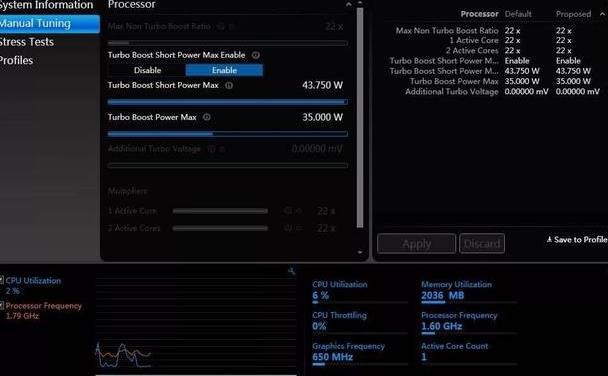
Task: Select Disable for Turbo Boost Short Power Max
Action: click(147, 70)
